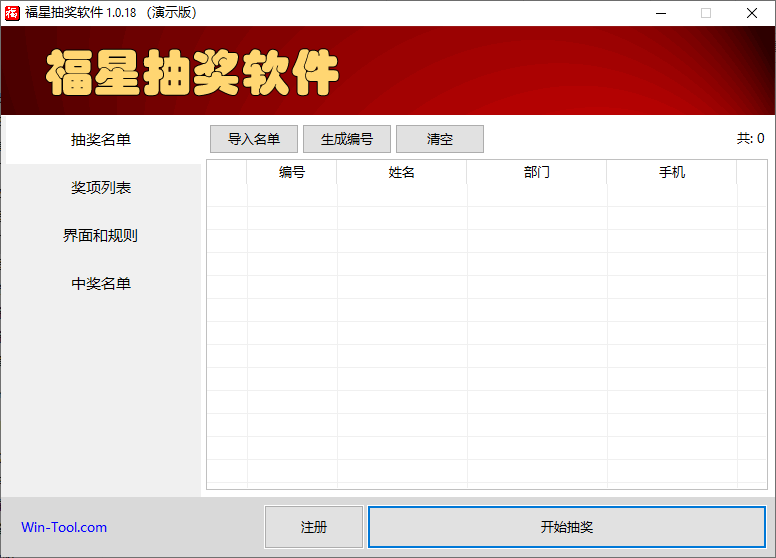Viewport: 776px width, 558px height.
Task: Click the 注册 register button
Action: pos(314,527)
